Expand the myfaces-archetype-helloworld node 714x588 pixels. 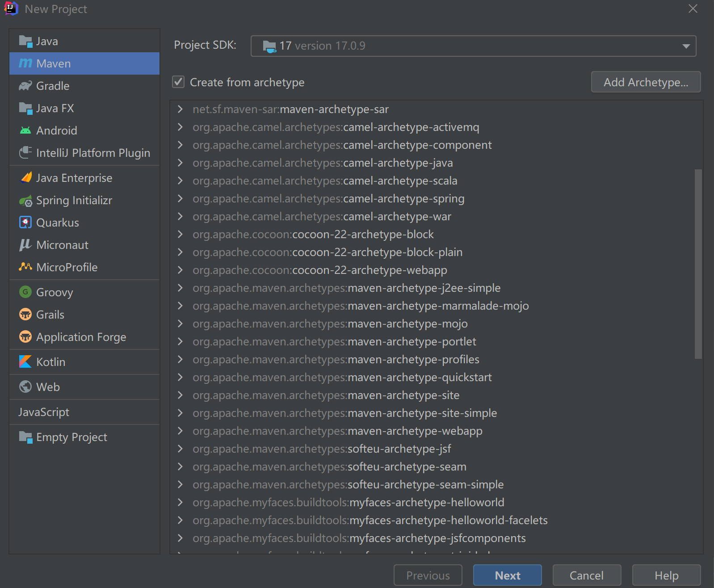pos(180,502)
